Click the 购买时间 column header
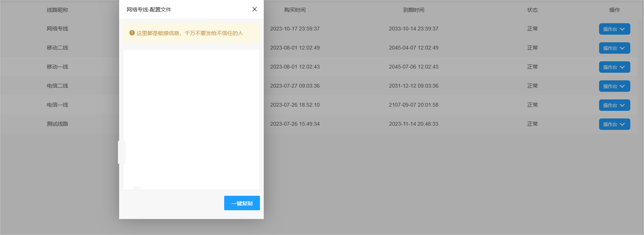The width and height of the screenshot is (644, 235). [x=295, y=10]
